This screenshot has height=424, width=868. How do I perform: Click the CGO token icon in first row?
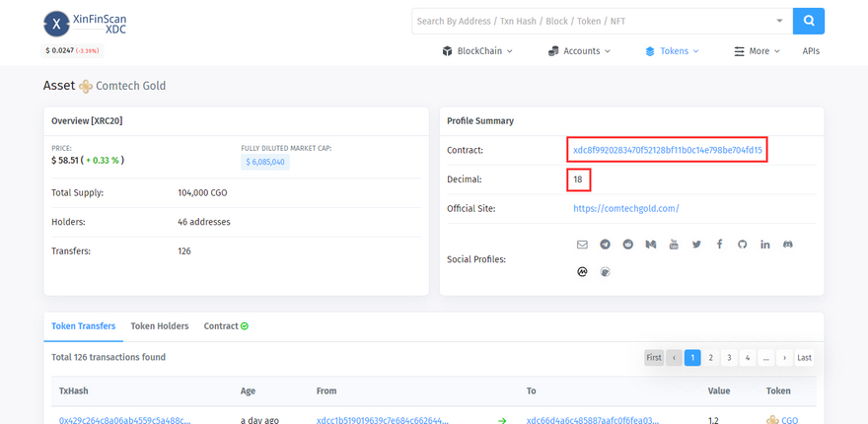tap(772, 420)
